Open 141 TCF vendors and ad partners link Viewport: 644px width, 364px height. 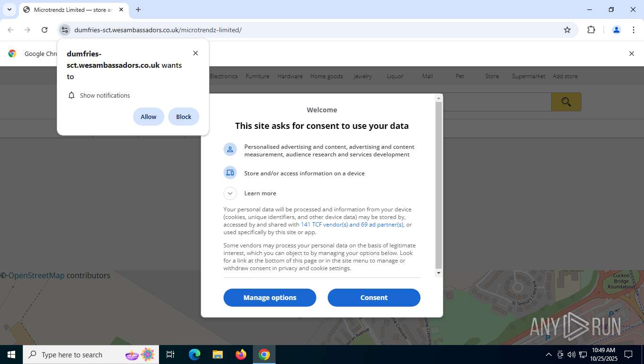pos(352,225)
